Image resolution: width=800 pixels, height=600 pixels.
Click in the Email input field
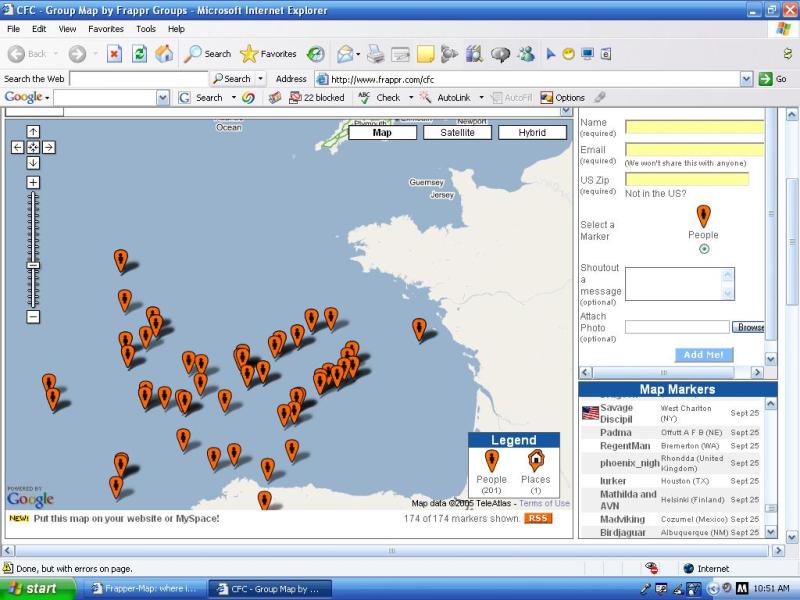click(694, 149)
